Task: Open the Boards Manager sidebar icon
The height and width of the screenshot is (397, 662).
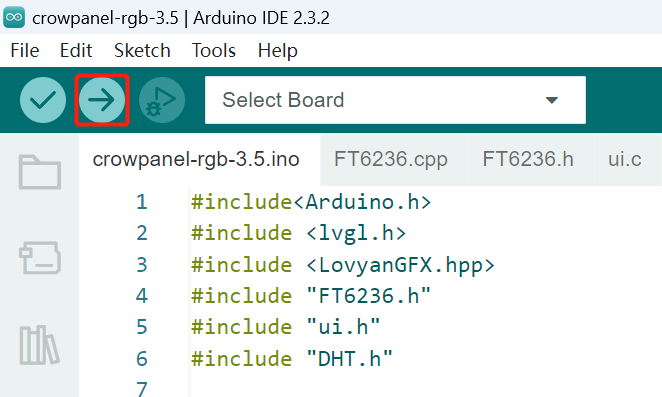Action: (40, 258)
